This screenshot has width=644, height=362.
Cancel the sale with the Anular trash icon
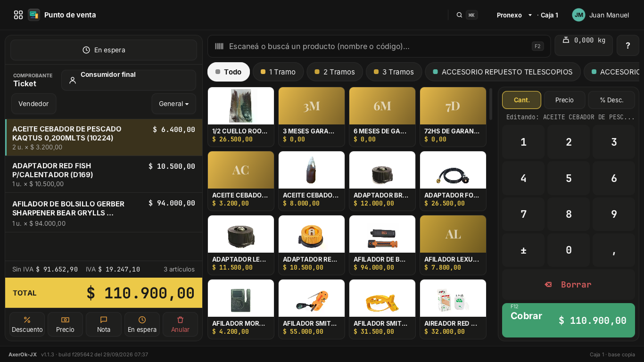click(180, 320)
